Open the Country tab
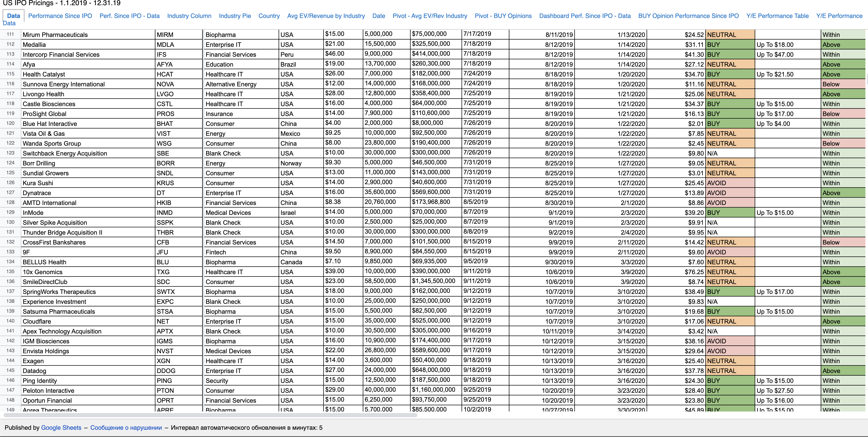 269,16
